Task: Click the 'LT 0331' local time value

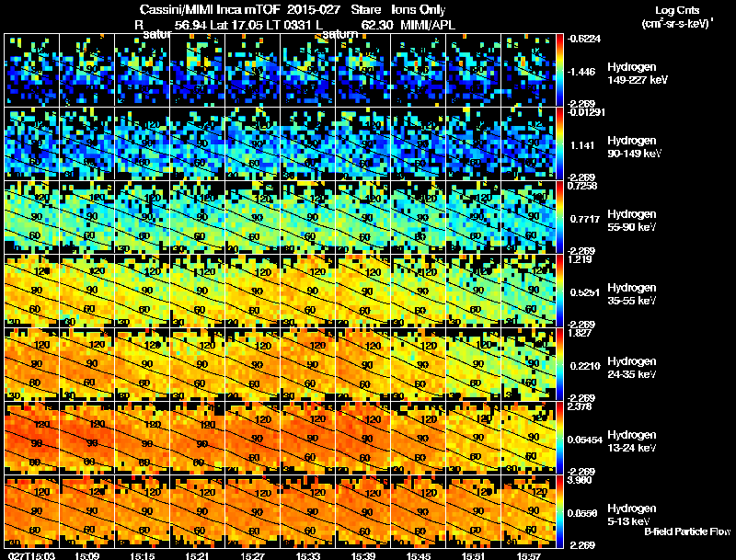Action: pyautogui.click(x=289, y=25)
